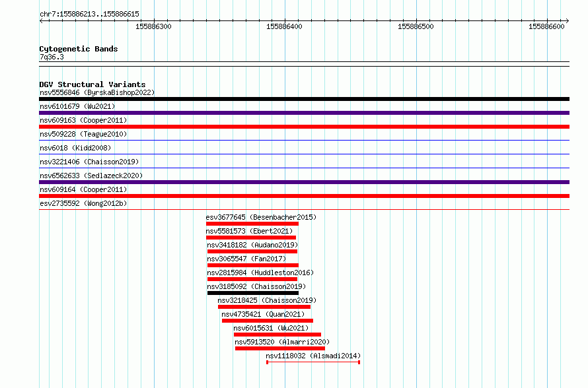Open nsv3065547 (Fan2017) label

(x=246, y=259)
